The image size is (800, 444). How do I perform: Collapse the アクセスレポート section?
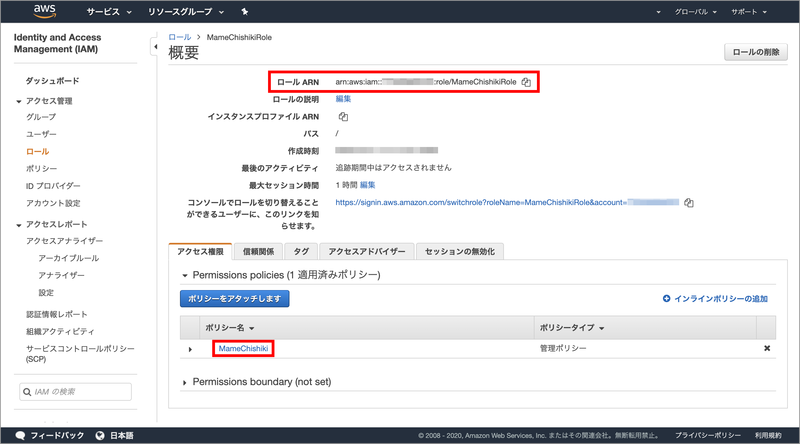pos(19,225)
